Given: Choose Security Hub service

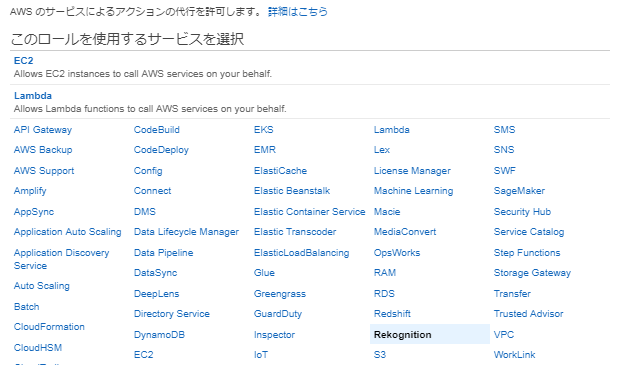Looking at the screenshot, I should click(522, 212).
